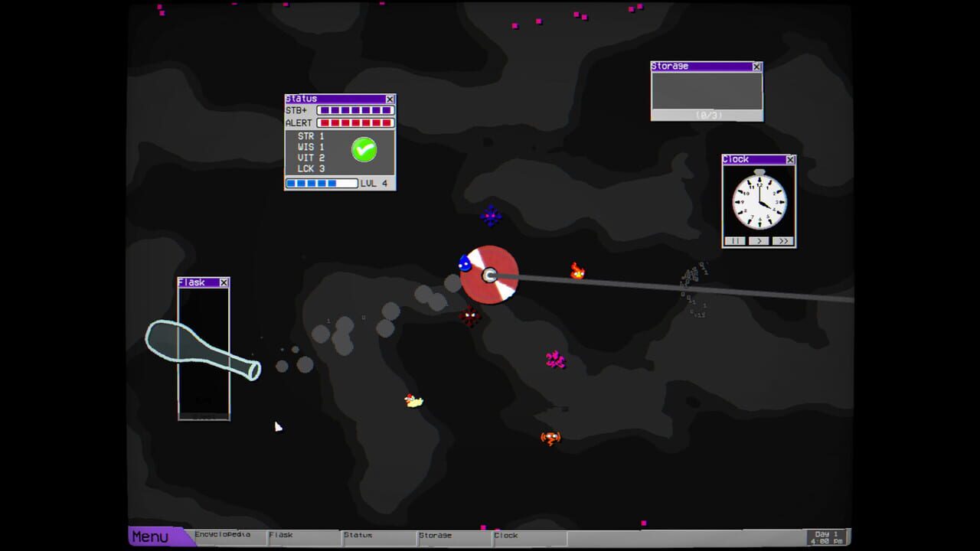Viewport: 980px width, 551px height.
Task: Switch to Flask in the taskbar
Action: [x=302, y=536]
